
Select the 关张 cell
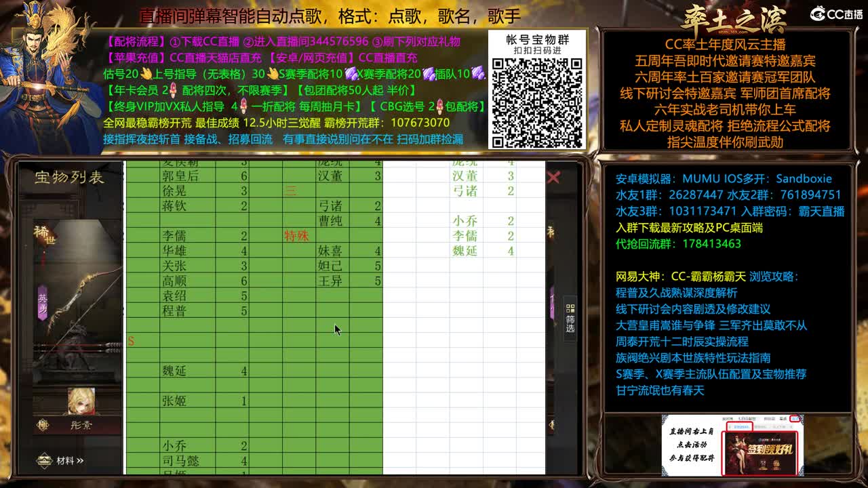187,266
